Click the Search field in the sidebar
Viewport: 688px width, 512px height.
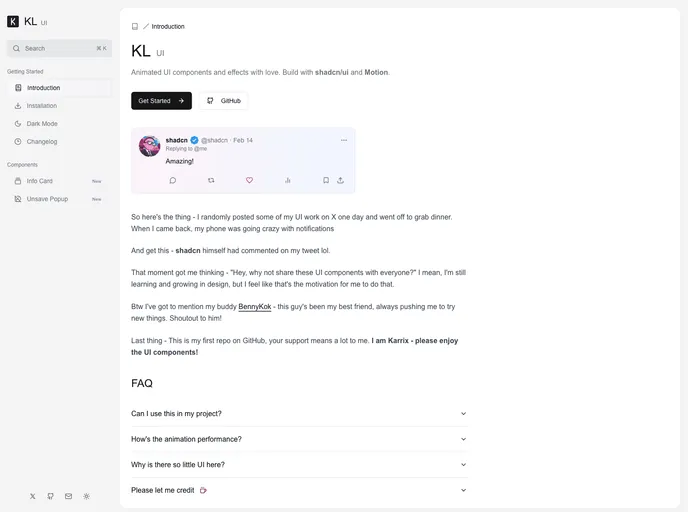click(x=59, y=48)
